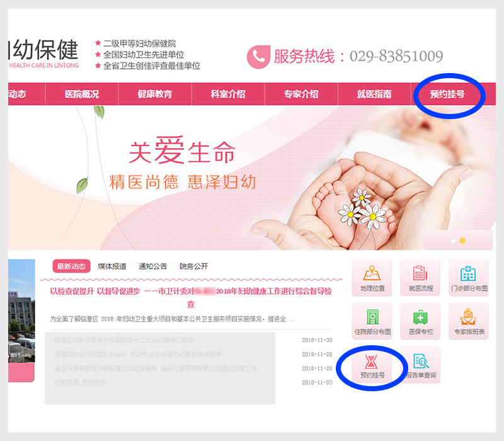This screenshot has width=504, height=441.
Task: Switch to the 通知公告 tab
Action: [152, 266]
